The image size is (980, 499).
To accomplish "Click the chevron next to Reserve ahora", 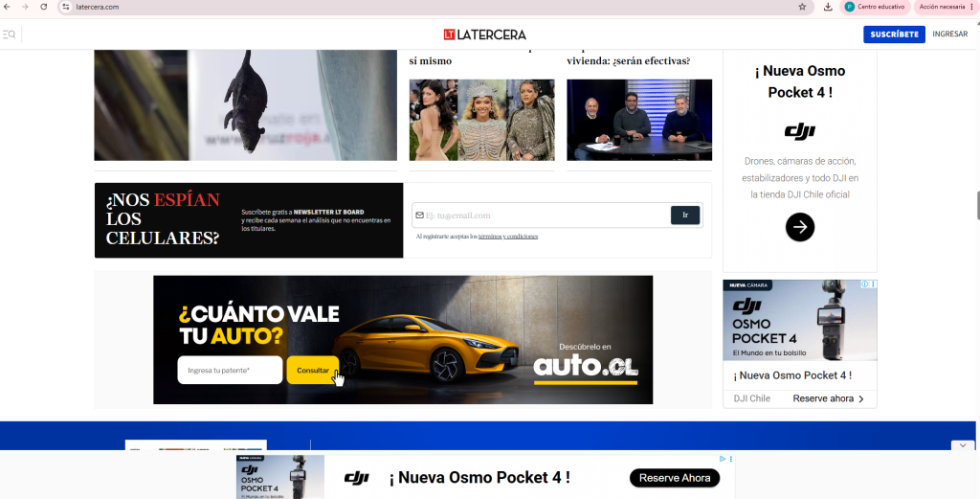I will pyautogui.click(x=861, y=399).
